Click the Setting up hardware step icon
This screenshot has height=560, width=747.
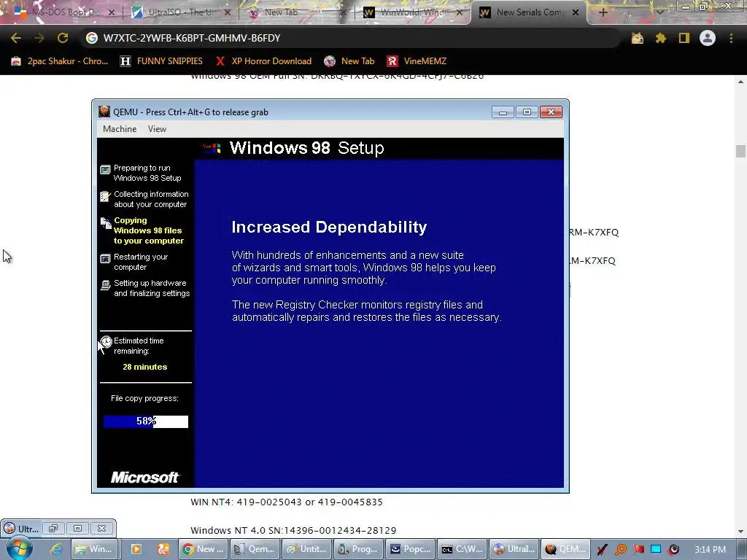click(x=105, y=285)
